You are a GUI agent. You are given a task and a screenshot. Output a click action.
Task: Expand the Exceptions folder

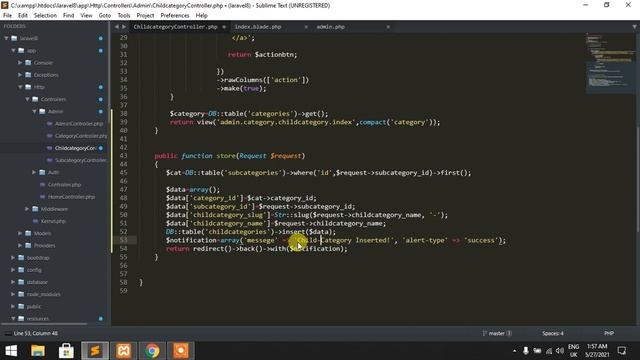(x=20, y=75)
